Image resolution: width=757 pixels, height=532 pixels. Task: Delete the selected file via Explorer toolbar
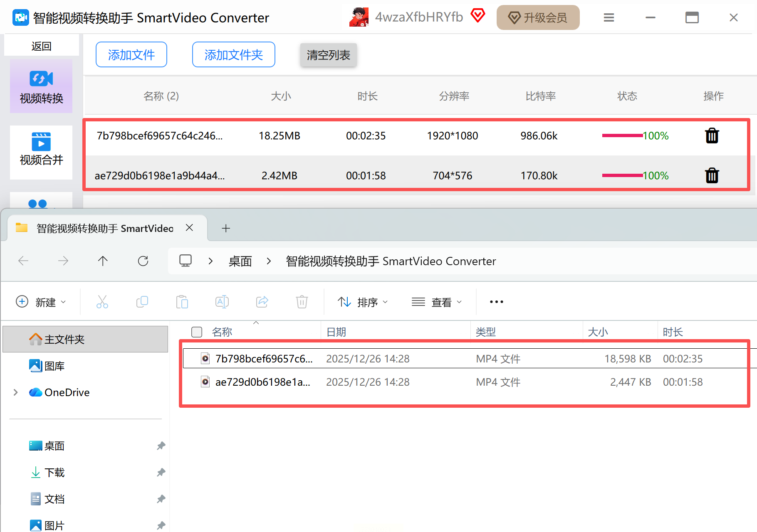302,302
